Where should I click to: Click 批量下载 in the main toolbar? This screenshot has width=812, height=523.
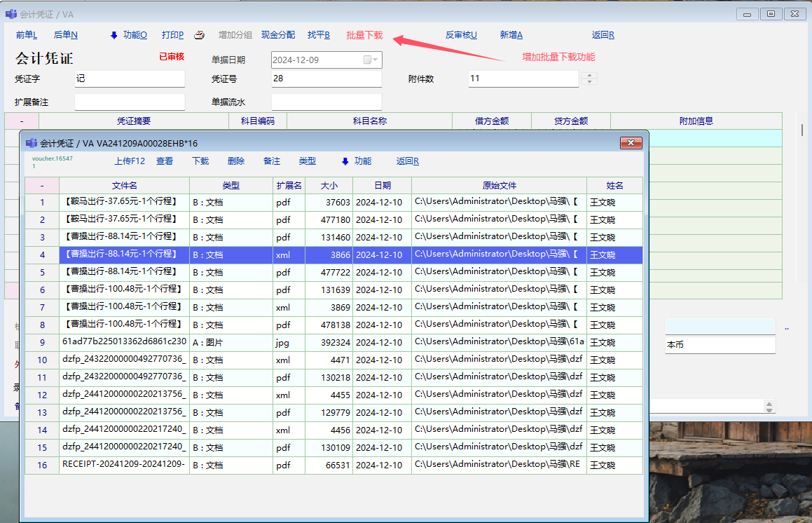364,35
